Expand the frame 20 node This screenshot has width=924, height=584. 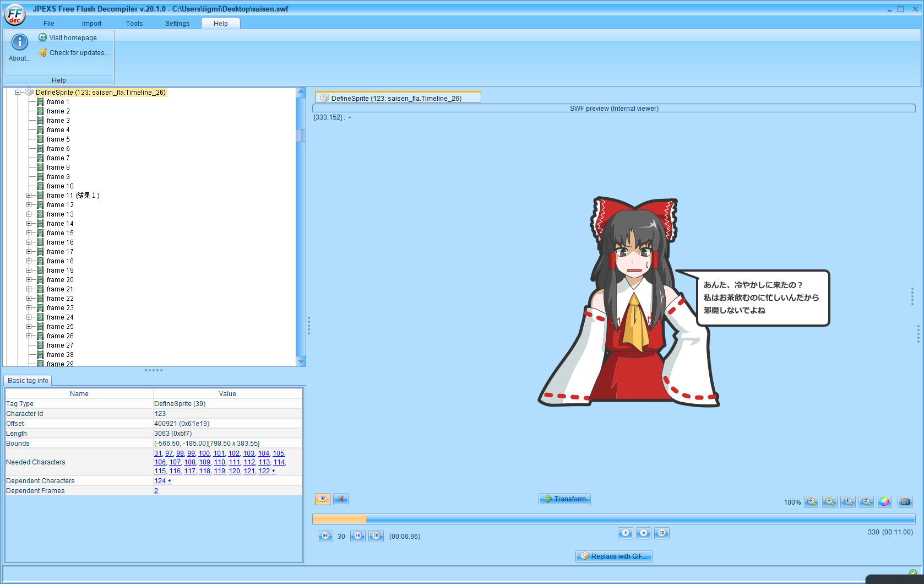(29, 280)
